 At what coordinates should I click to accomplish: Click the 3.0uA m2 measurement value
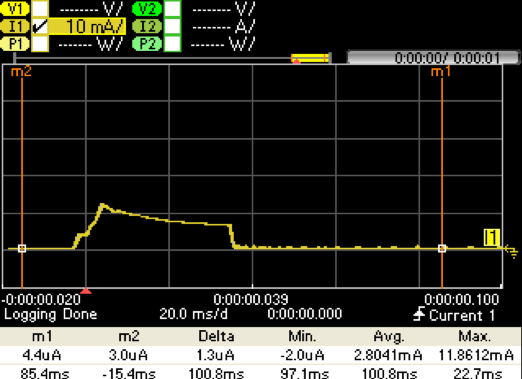click(x=129, y=355)
